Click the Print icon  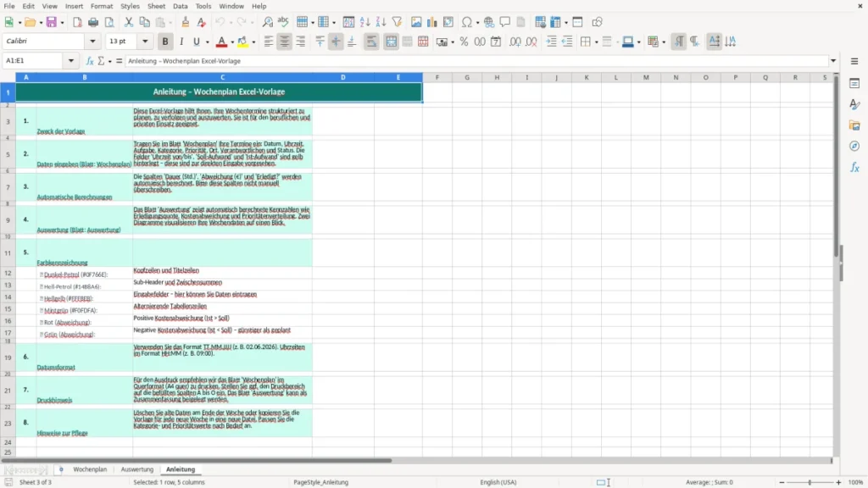tap(93, 22)
